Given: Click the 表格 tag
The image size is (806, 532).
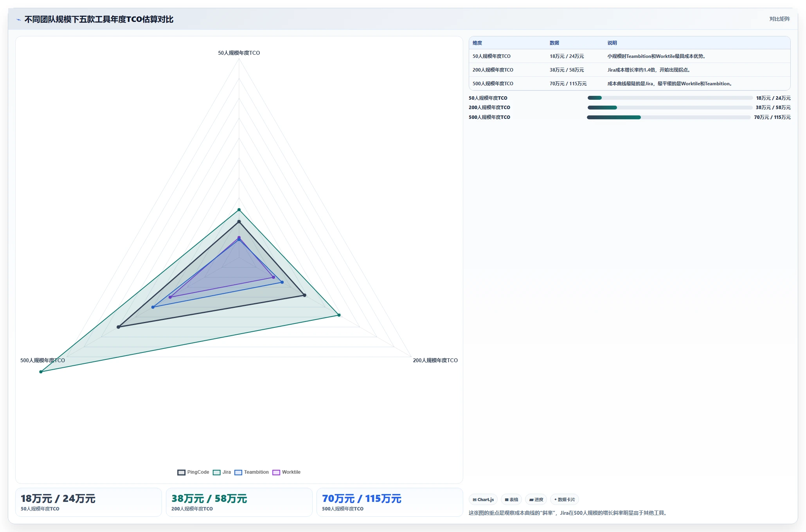Looking at the screenshot, I should coord(511,500).
